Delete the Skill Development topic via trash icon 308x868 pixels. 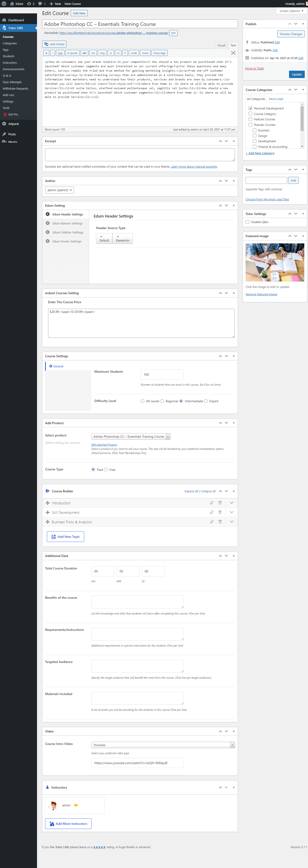pos(220,512)
